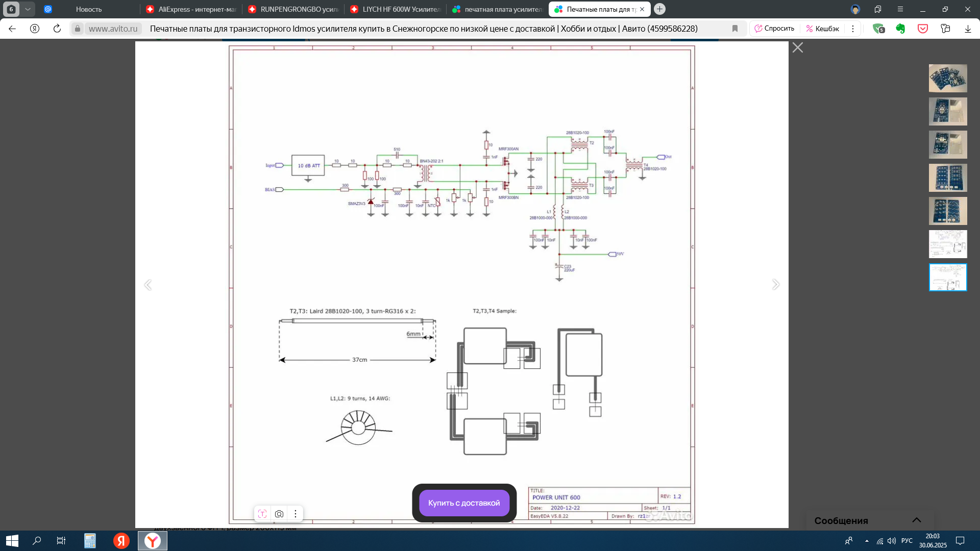The image size is (980, 551).
Task: Open the downloads icon in toolbar
Action: [x=968, y=29]
